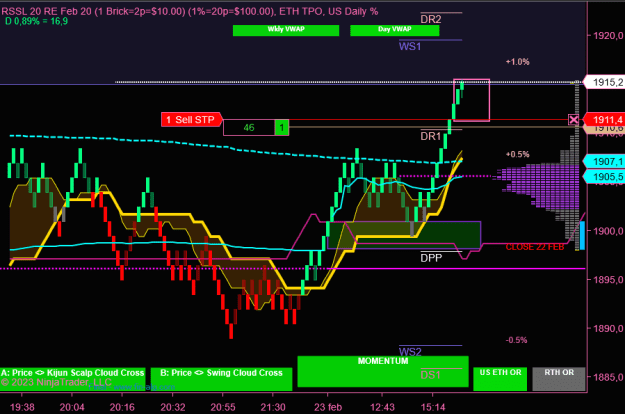625x414 pixels.
Task: Click the DPP pivot label
Action: tap(431, 258)
